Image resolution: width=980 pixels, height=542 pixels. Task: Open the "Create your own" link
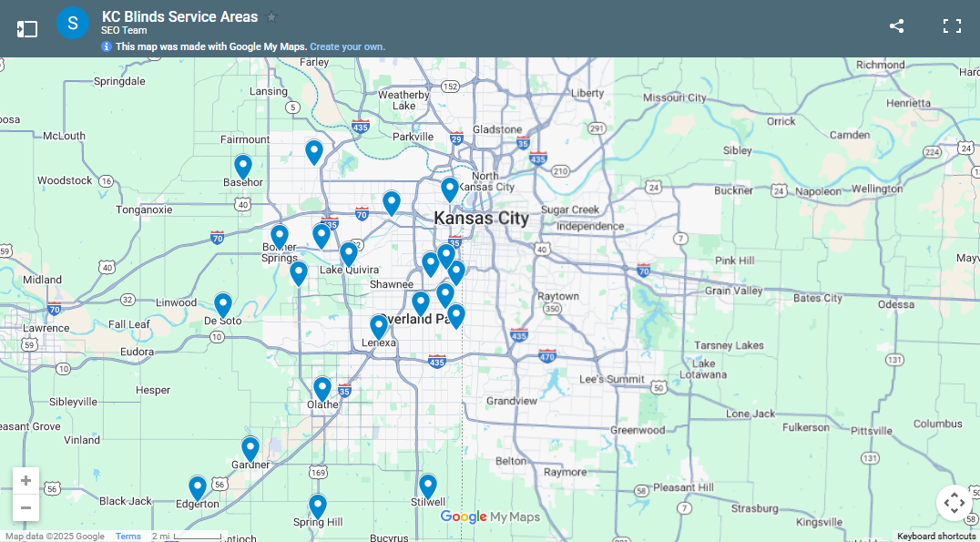pyautogui.click(x=347, y=46)
